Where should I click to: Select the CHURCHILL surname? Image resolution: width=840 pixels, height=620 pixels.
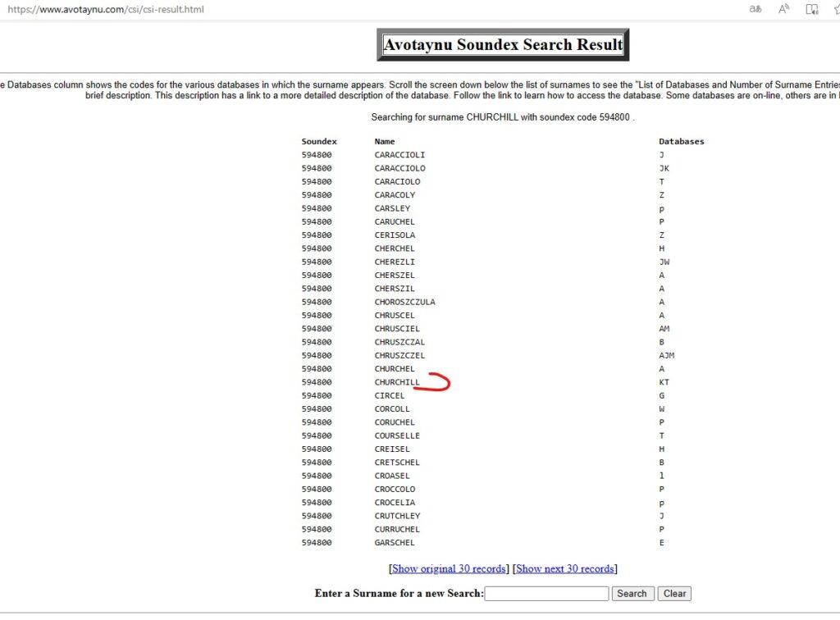(x=398, y=382)
